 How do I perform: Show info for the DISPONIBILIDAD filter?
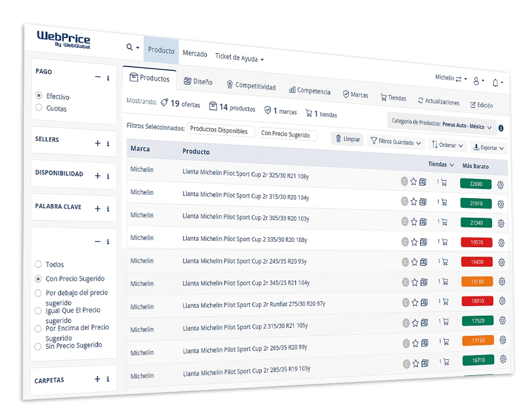tap(108, 176)
